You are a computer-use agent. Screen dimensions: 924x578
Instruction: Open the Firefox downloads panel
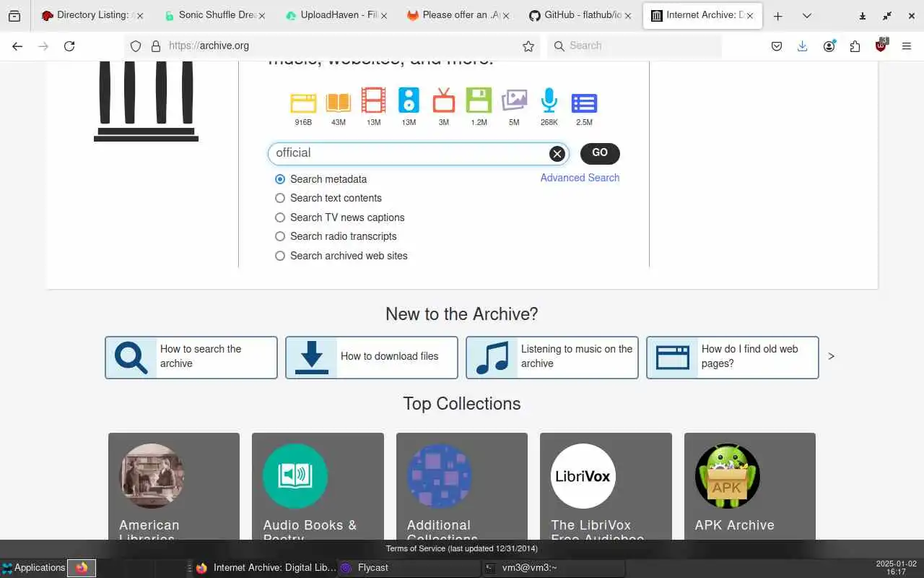click(x=802, y=46)
